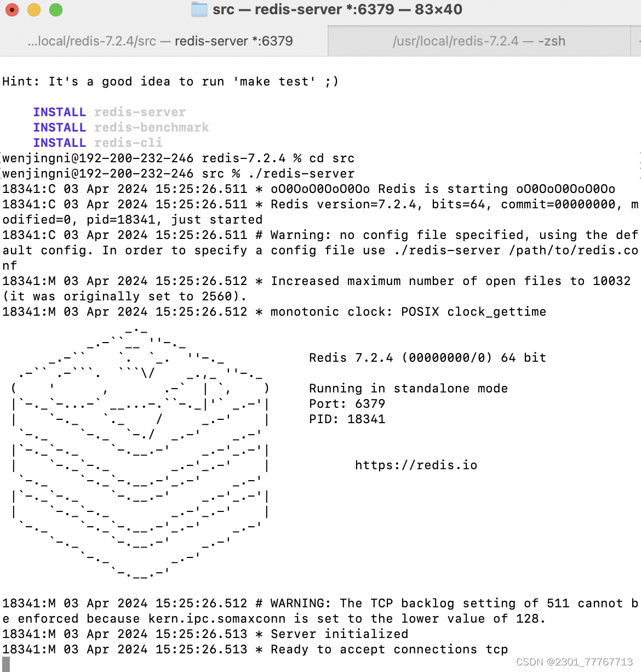
Task: Zoom the window using the green button
Action: click(56, 10)
